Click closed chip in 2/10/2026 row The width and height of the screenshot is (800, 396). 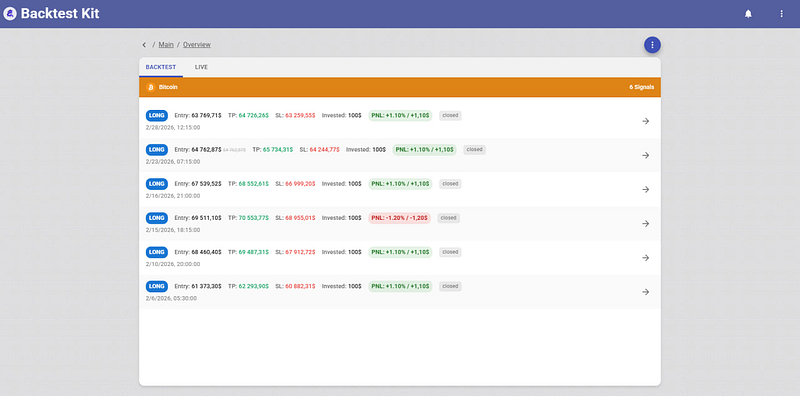pyautogui.click(x=450, y=252)
